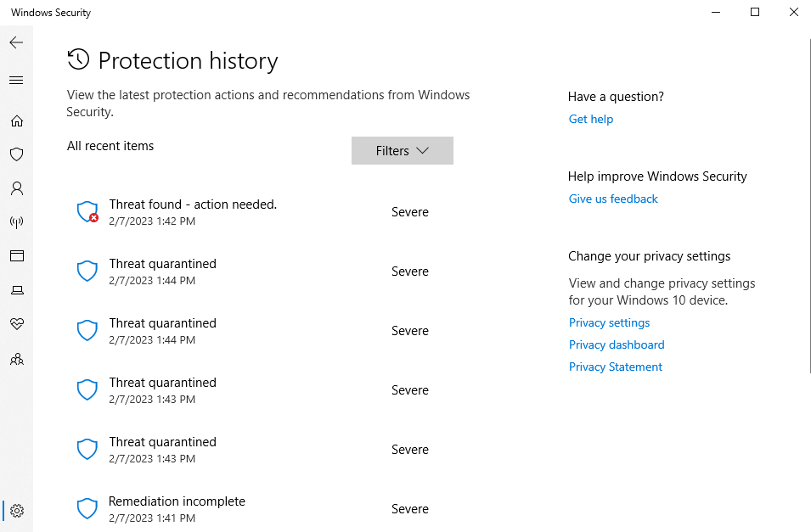The height and width of the screenshot is (532, 811).
Task: Click the Give us feedback link
Action: [613, 199]
